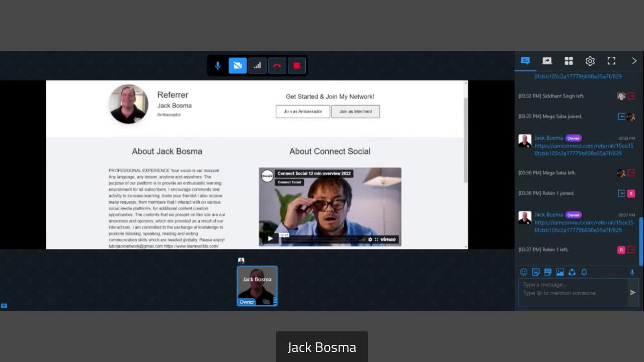Screen dimensions: 644x362
Task: Open file share triangle icon in chat
Action: (572, 272)
